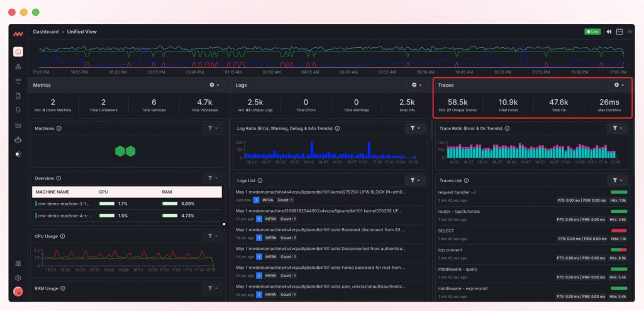Click the rewind time-range icon
Image resolution: width=644 pixels, height=311 pixels.
click(609, 31)
